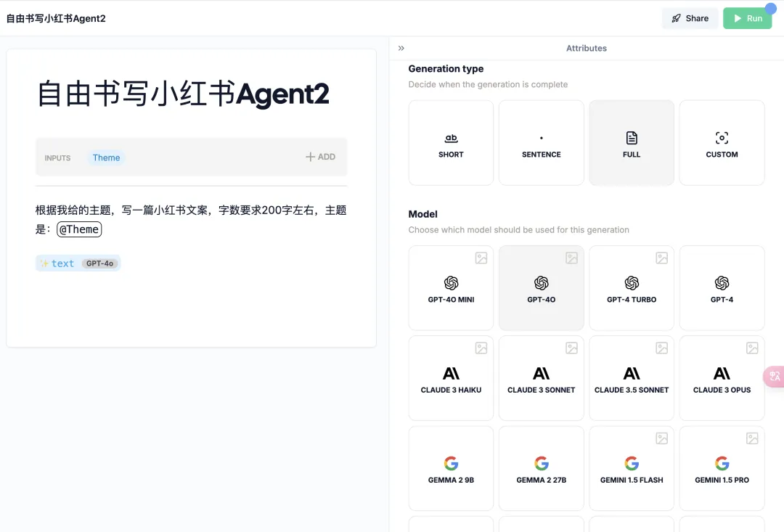Click the Share button
The width and height of the screenshot is (784, 532).
[690, 18]
